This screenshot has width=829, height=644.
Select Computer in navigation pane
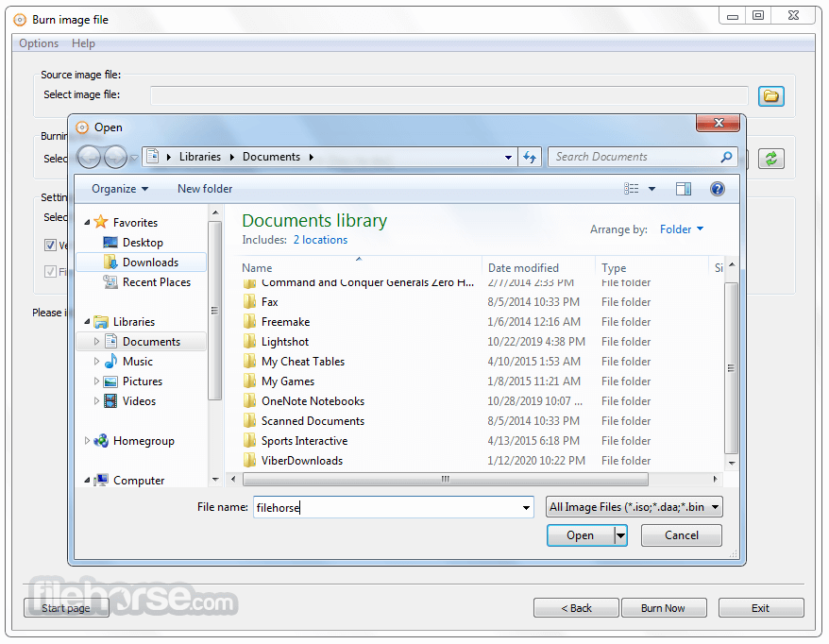[139, 481]
